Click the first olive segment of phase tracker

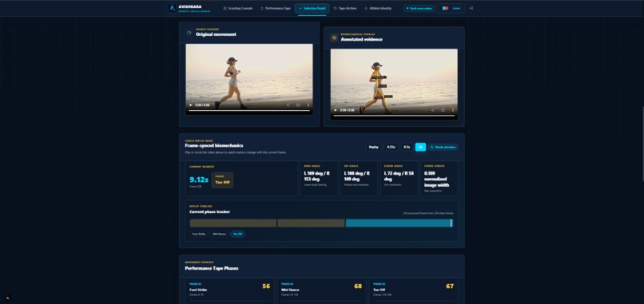pos(233,223)
